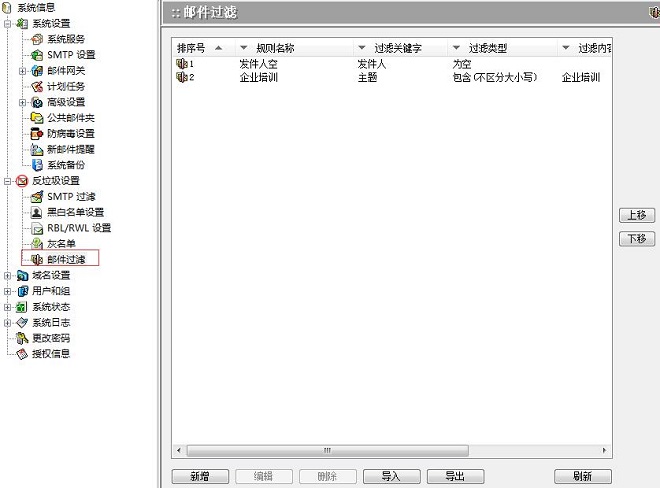The image size is (660, 488).
Task: Click the 系统设置 tree icon
Action: [x=22, y=24]
